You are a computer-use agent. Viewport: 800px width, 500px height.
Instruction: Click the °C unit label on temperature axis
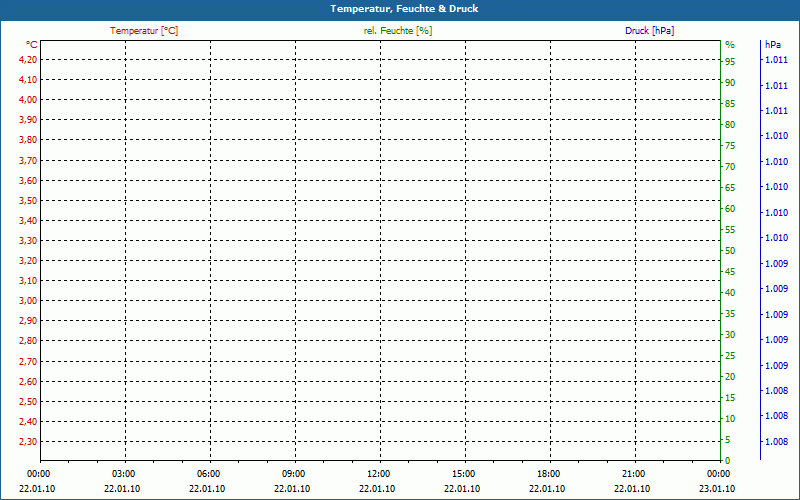[x=32, y=45]
